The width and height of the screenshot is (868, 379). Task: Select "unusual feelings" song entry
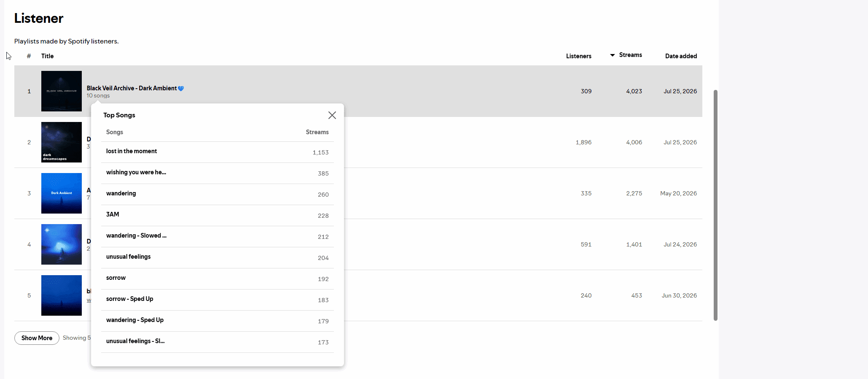tap(218, 257)
